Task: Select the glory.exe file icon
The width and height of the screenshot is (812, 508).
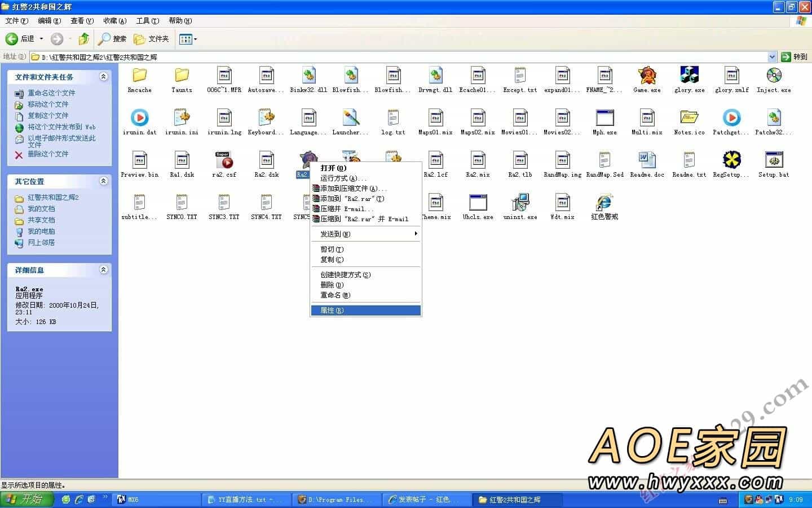Action: tap(689, 76)
